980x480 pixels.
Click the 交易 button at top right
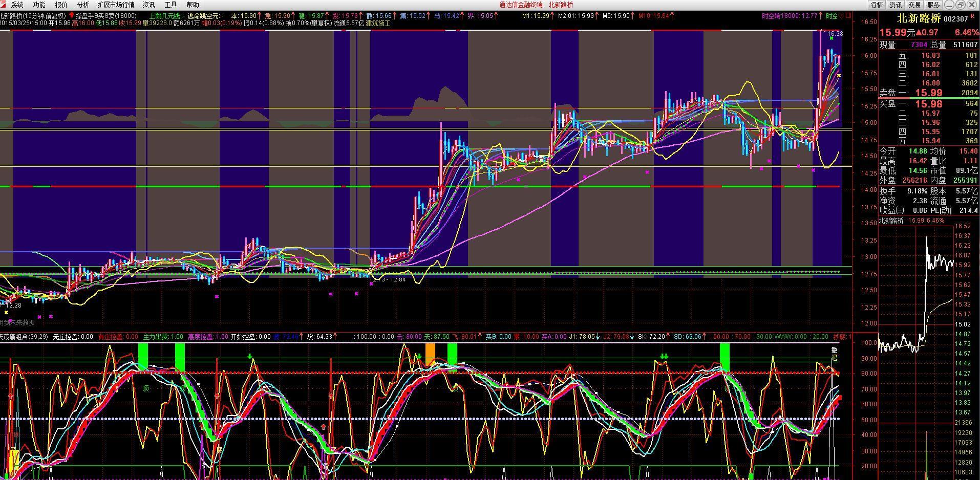pyautogui.click(x=914, y=5)
